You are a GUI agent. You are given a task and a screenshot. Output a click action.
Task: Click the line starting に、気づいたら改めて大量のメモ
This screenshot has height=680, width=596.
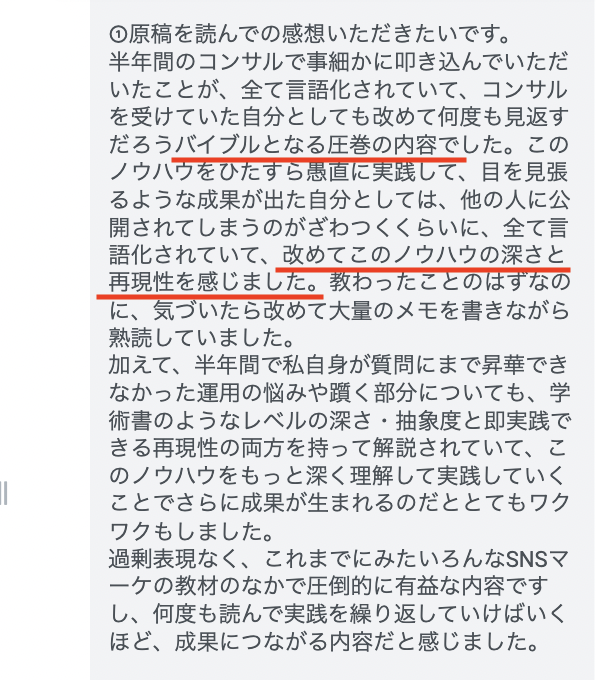click(x=339, y=310)
